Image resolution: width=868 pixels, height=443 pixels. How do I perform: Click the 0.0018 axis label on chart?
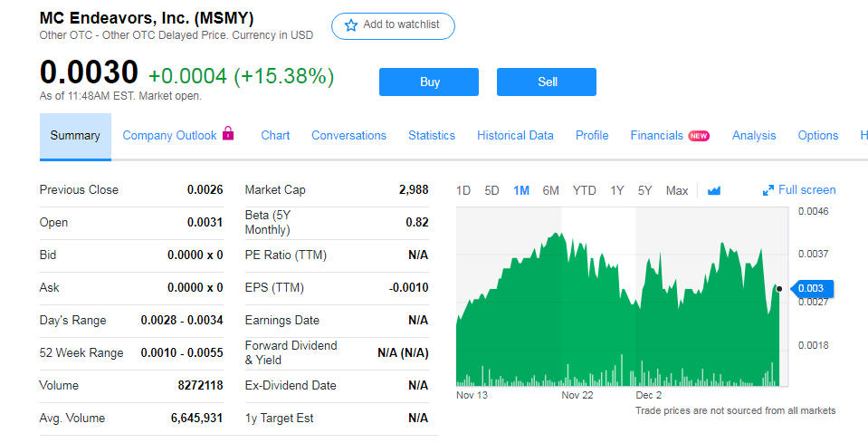tap(813, 345)
